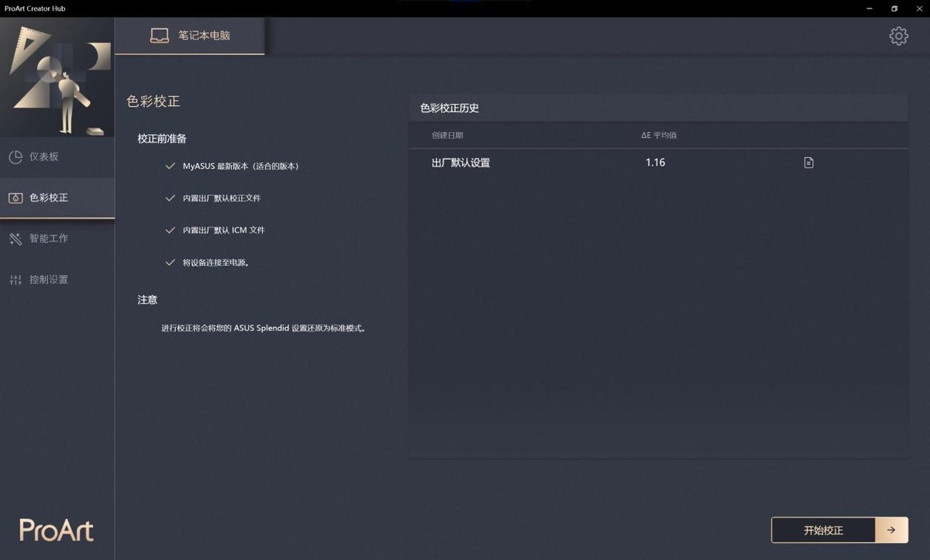Close the ProArt Creator Hub window
Image resolution: width=930 pixels, height=560 pixels.
pyautogui.click(x=919, y=9)
